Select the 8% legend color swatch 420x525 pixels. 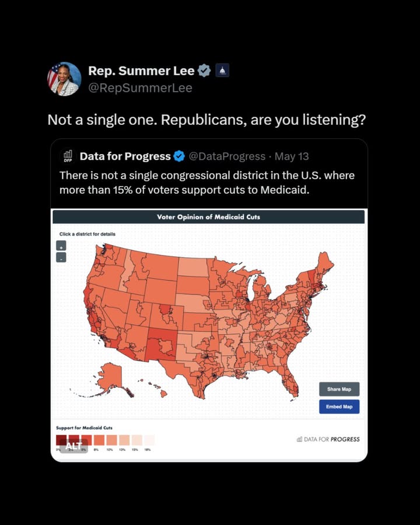pyautogui.click(x=99, y=440)
